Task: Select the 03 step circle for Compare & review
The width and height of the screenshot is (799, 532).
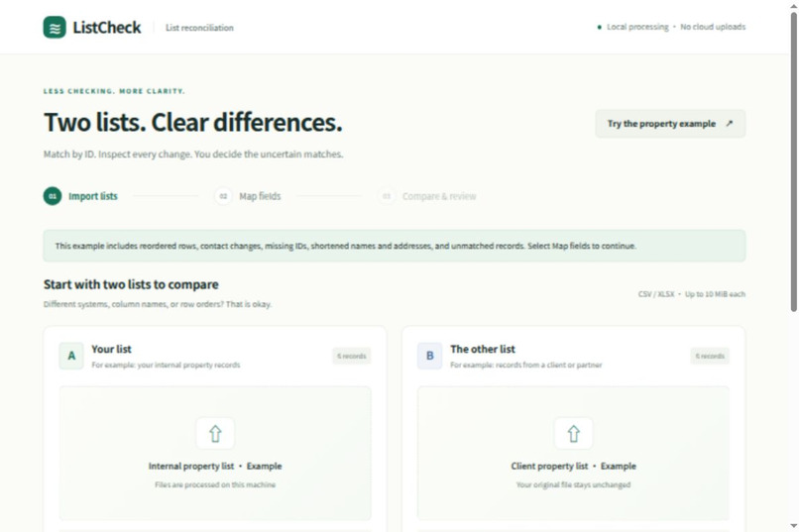Action: click(387, 196)
